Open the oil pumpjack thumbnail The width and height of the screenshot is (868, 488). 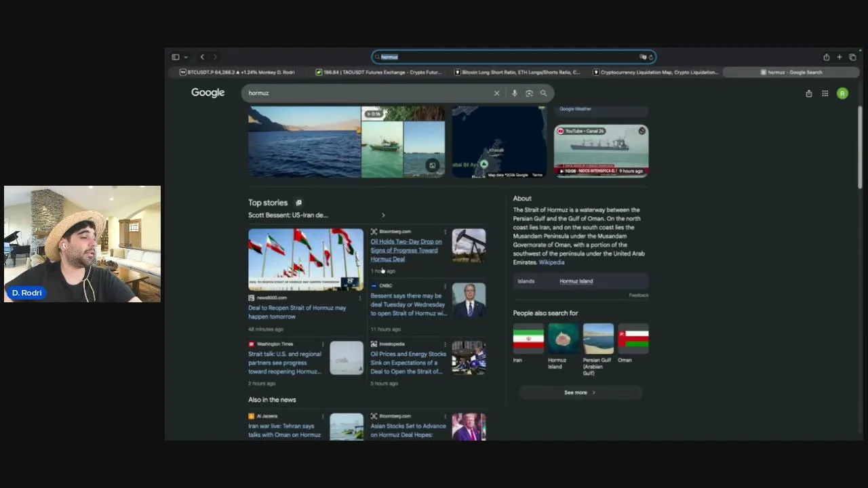coord(469,245)
